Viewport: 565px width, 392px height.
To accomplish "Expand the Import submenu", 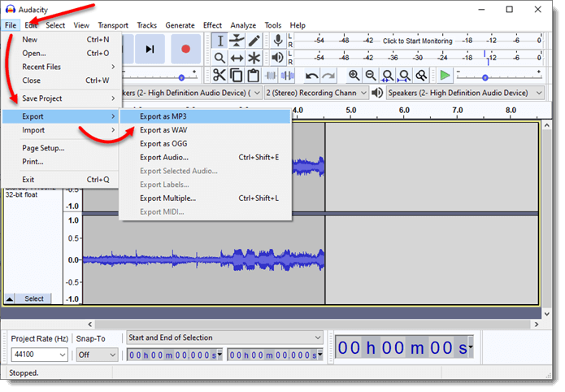I will point(60,130).
